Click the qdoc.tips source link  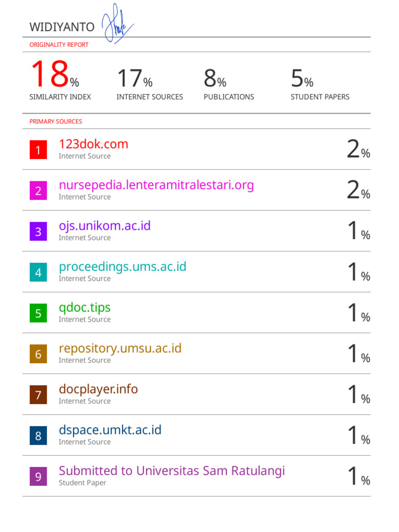(85, 308)
